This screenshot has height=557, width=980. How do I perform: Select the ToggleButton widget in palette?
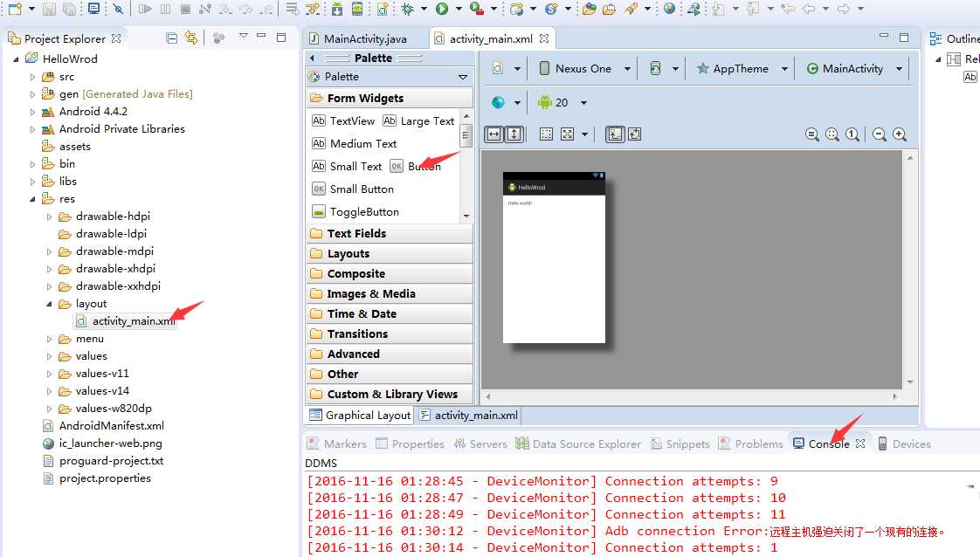[x=355, y=211]
